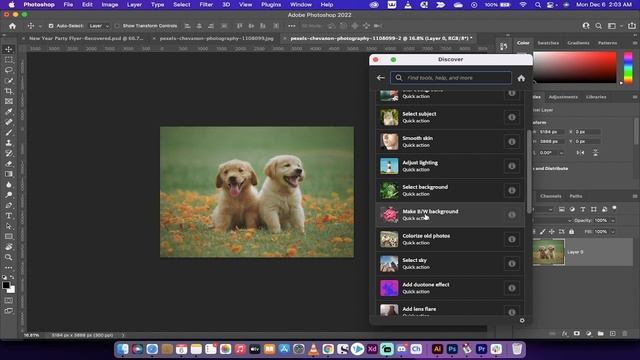Viewport: 640px width, 360px height.
Task: Open info for Select subject action
Action: click(x=512, y=117)
